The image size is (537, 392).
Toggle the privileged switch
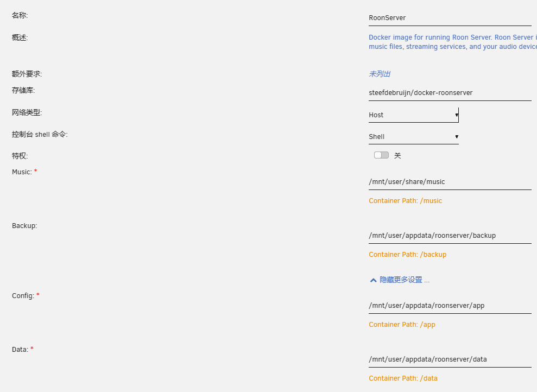click(381, 155)
